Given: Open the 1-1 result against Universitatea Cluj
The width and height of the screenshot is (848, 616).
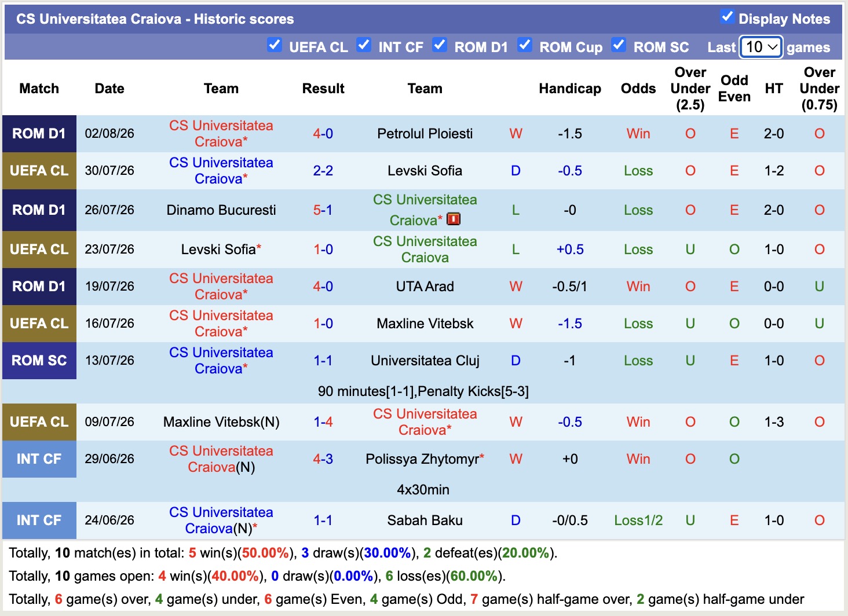Looking at the screenshot, I should pos(323,361).
